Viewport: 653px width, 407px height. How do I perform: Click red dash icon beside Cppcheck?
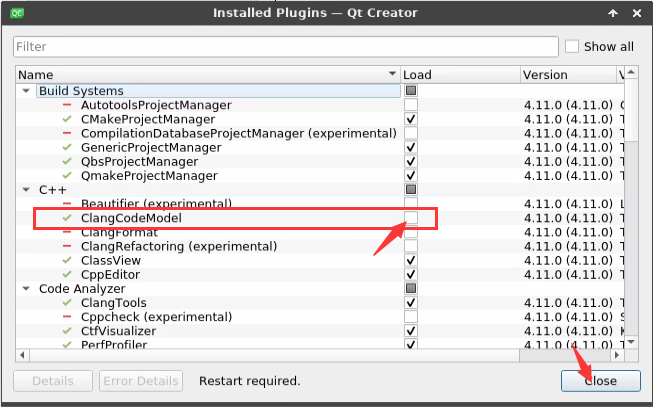pos(67,317)
